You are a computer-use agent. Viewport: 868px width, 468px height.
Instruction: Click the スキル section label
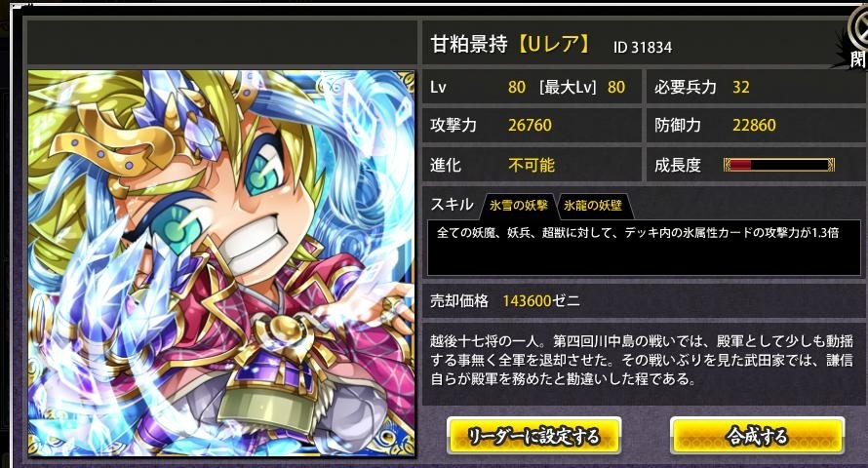pos(452,205)
